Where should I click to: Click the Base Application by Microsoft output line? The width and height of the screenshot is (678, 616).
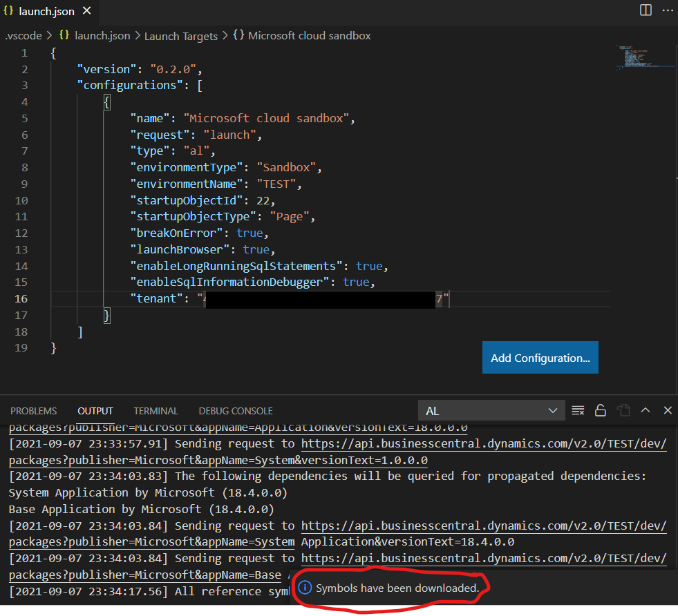(142, 509)
